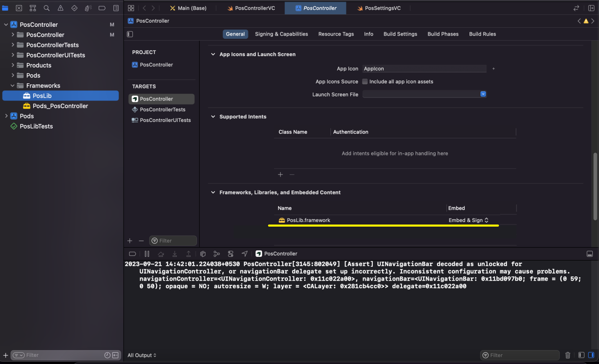599x364 pixels.
Task: Clear the console with the trash icon
Action: coord(568,355)
